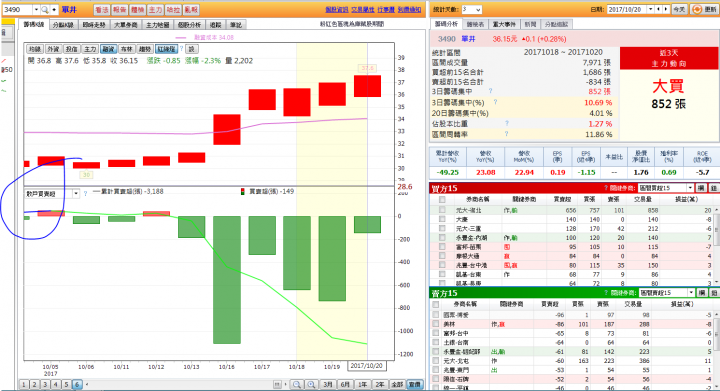The height and width of the screenshot is (391, 720).
Task: Click the help question mark beside indicator dropdown
Action: [85, 194]
